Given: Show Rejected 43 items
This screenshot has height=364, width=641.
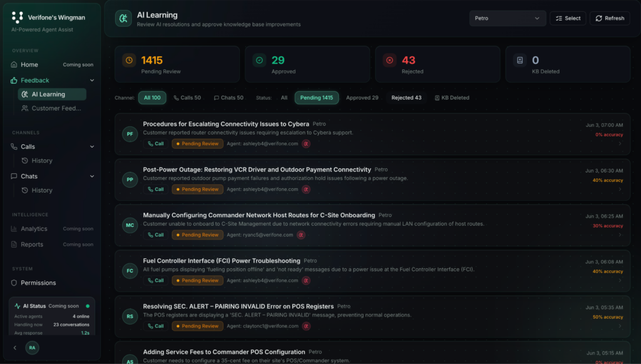Looking at the screenshot, I should pyautogui.click(x=406, y=98).
